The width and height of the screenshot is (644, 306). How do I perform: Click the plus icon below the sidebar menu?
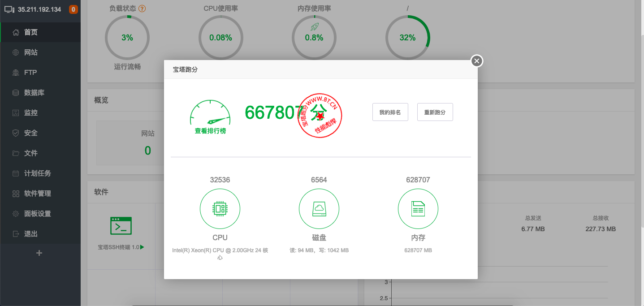[x=39, y=253]
